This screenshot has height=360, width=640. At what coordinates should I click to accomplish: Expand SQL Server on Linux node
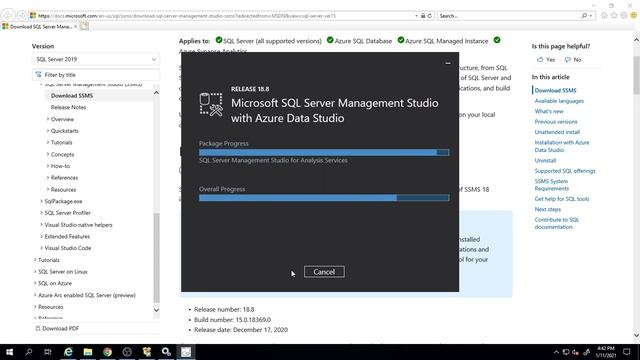click(35, 271)
